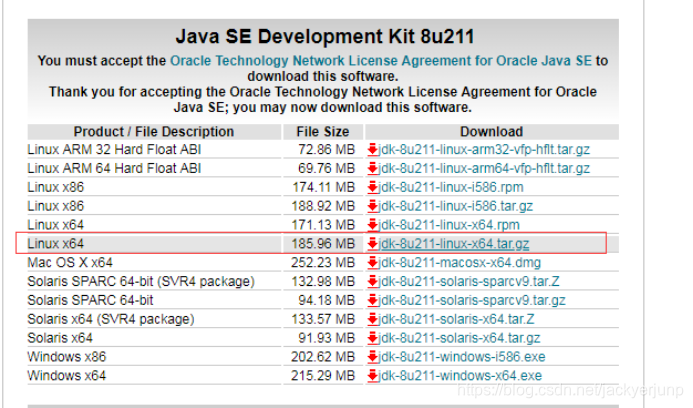Screen dimensions: 693x408
Task: Download the jdk-8u211-macosx-x64.dmg link
Action: click(x=460, y=263)
